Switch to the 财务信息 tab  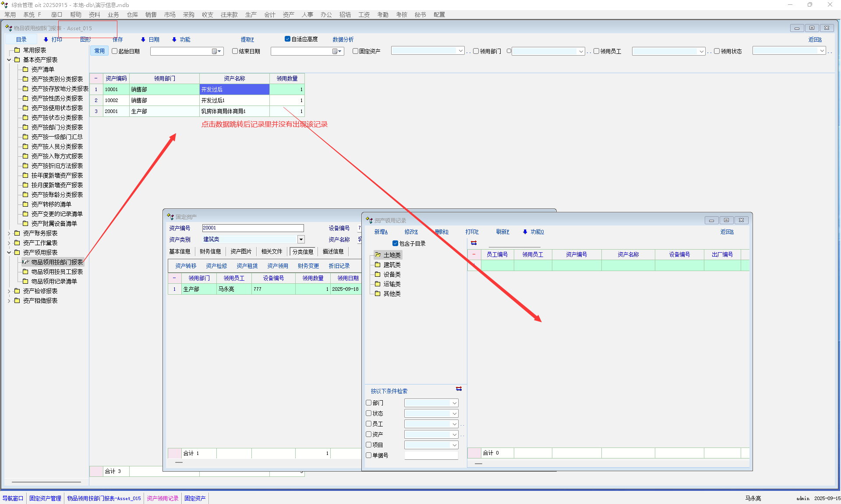tap(210, 251)
